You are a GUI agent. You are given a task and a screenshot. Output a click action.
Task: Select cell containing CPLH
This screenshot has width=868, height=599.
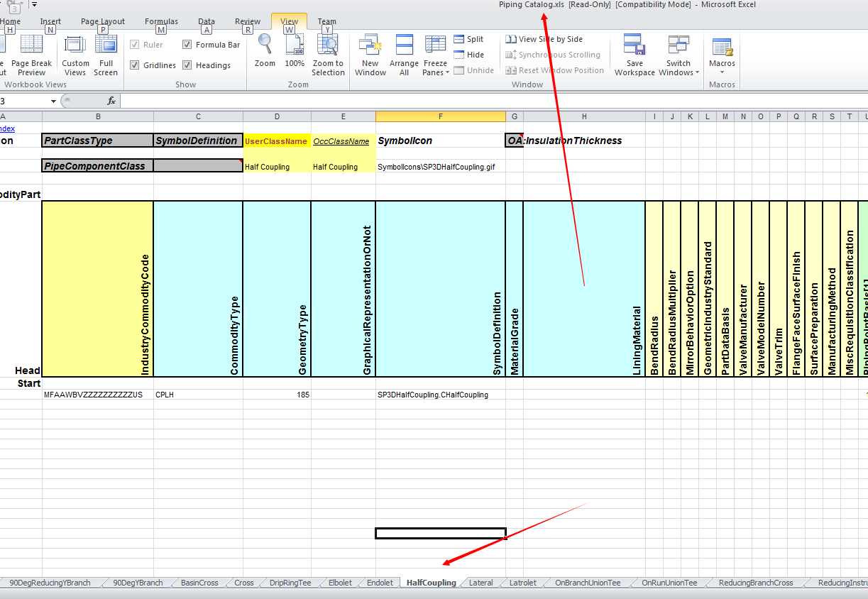pos(198,395)
